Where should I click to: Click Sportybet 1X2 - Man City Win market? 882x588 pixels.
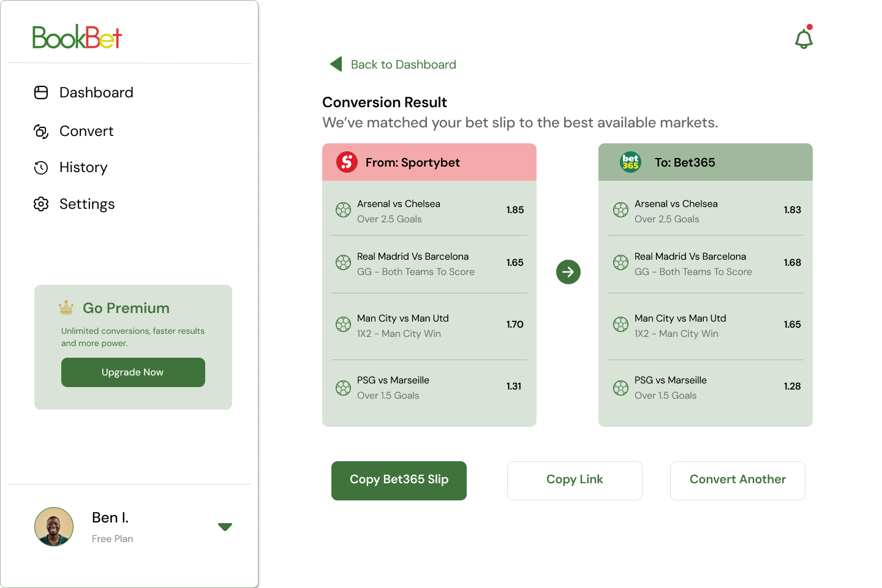(x=399, y=334)
